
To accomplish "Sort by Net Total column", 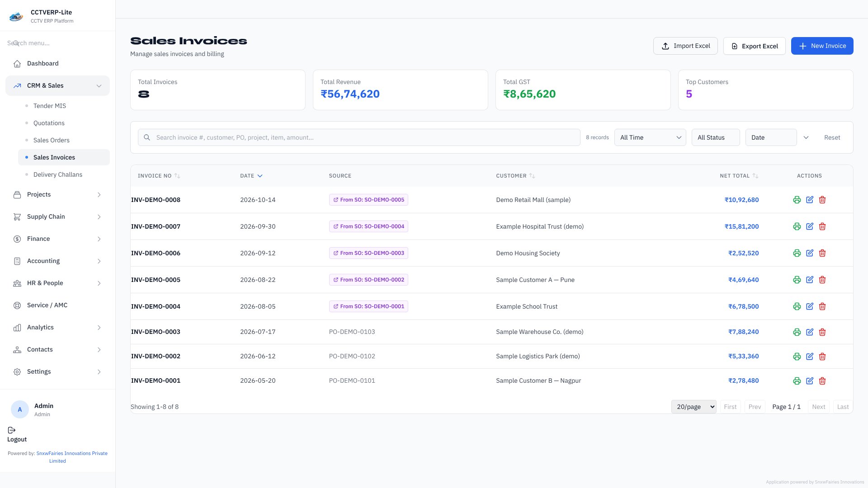I will click(755, 176).
